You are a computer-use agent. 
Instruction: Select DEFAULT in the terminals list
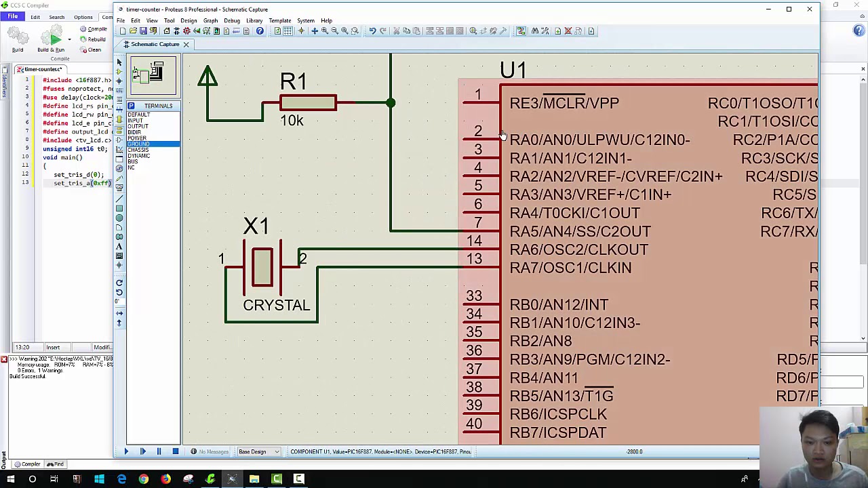138,115
